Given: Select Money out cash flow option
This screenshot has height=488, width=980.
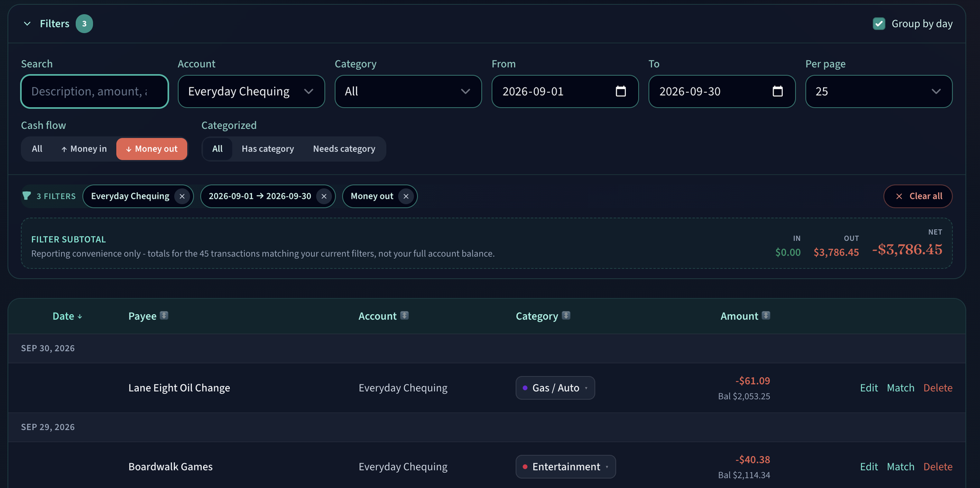Looking at the screenshot, I should (152, 149).
